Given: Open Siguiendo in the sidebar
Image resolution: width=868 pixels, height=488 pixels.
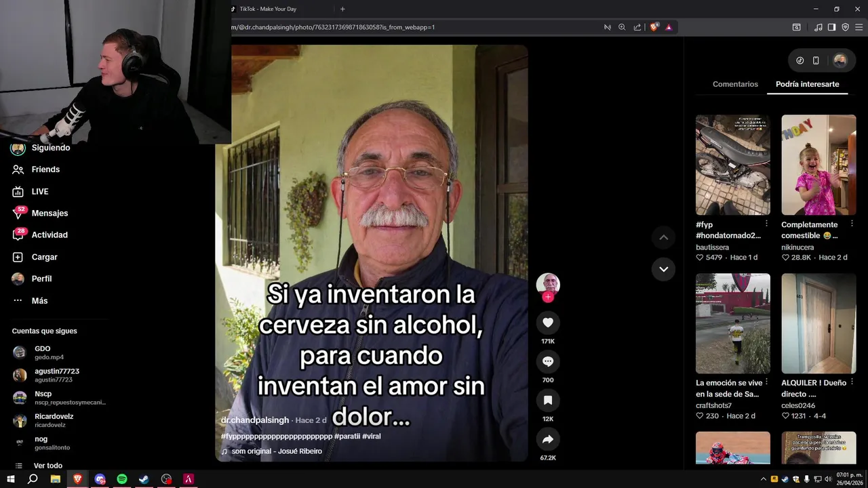Looking at the screenshot, I should 41,148.
